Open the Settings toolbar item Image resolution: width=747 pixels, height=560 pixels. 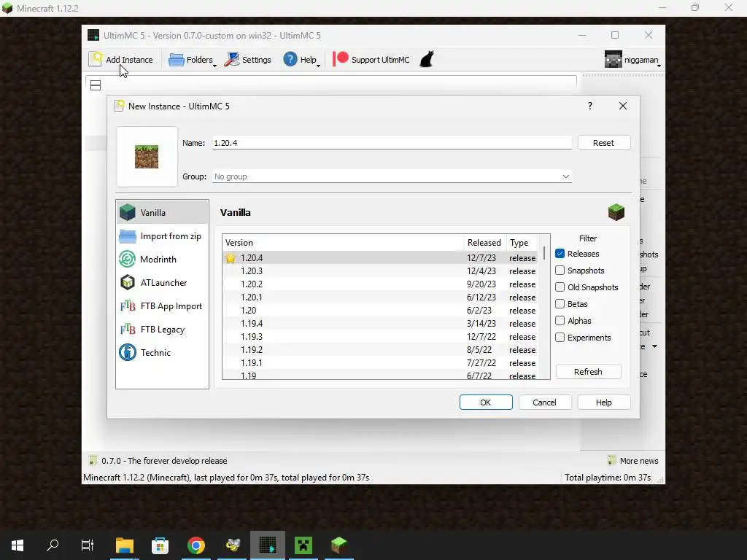click(248, 60)
